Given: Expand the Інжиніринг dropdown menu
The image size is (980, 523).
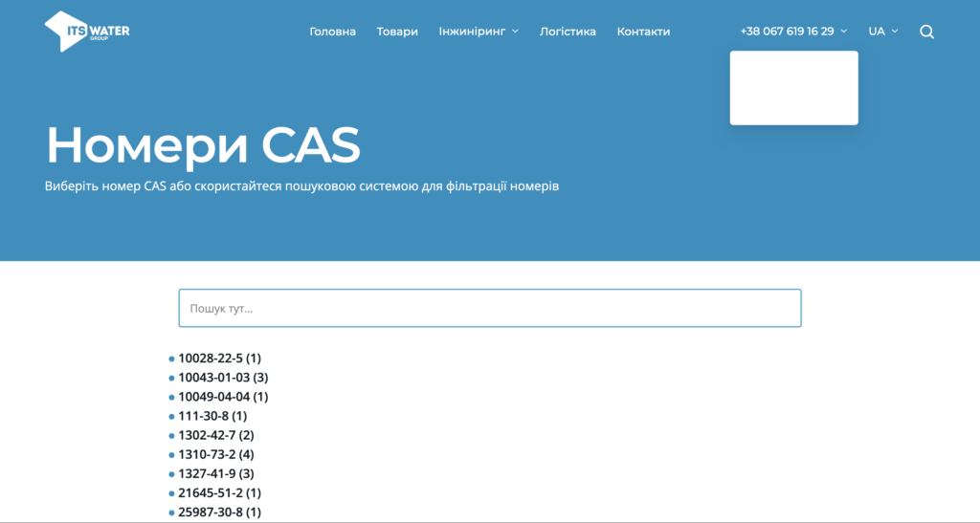Looking at the screenshot, I should (479, 32).
